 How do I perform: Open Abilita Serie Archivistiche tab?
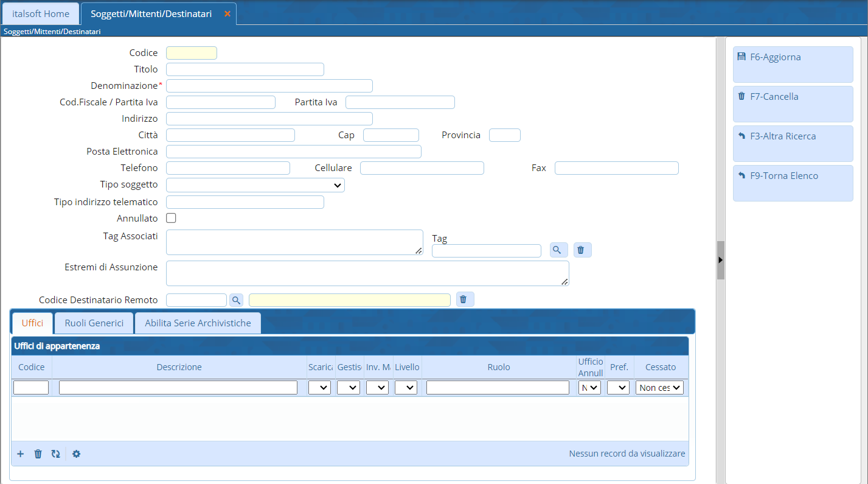coord(198,323)
